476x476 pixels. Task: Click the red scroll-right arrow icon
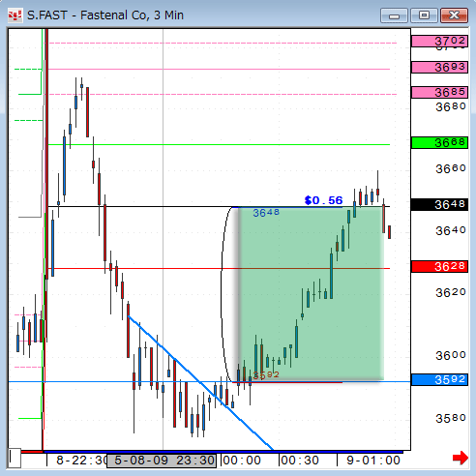(x=461, y=458)
